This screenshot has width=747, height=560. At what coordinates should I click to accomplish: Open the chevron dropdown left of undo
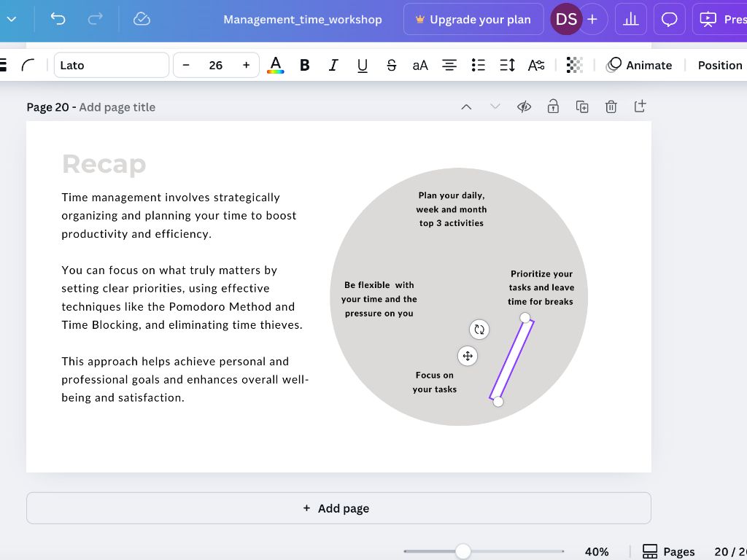tap(12, 19)
